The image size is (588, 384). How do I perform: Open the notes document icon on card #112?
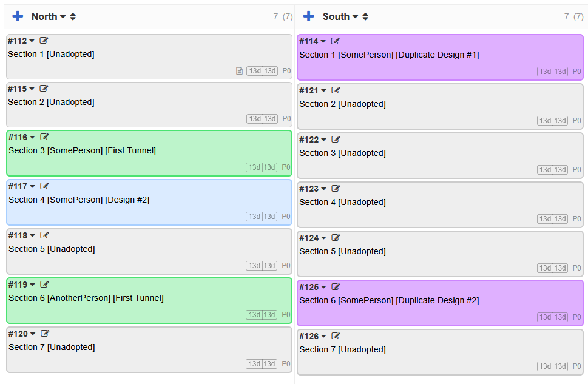239,70
